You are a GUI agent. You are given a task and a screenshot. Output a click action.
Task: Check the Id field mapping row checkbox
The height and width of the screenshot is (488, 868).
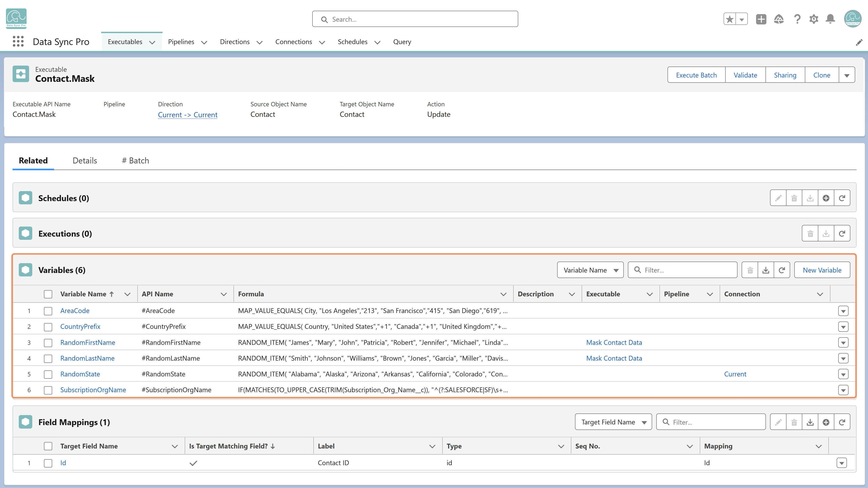48,463
